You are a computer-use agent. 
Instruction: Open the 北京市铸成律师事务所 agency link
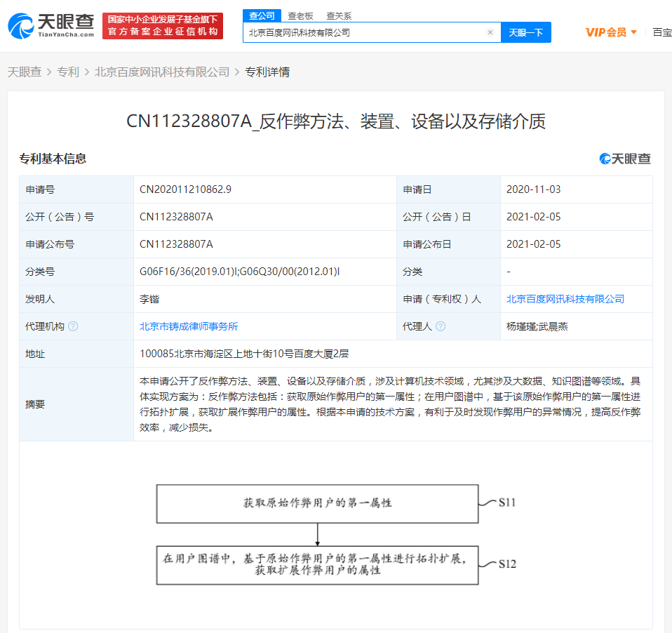tap(189, 326)
